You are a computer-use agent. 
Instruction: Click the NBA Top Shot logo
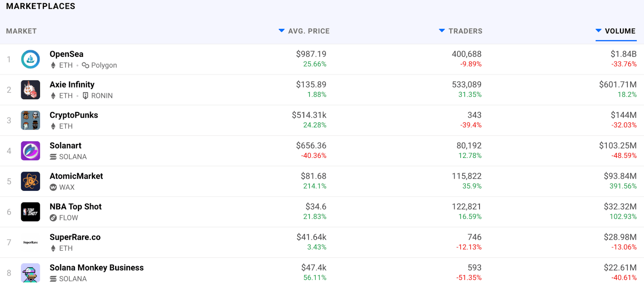pyautogui.click(x=31, y=212)
